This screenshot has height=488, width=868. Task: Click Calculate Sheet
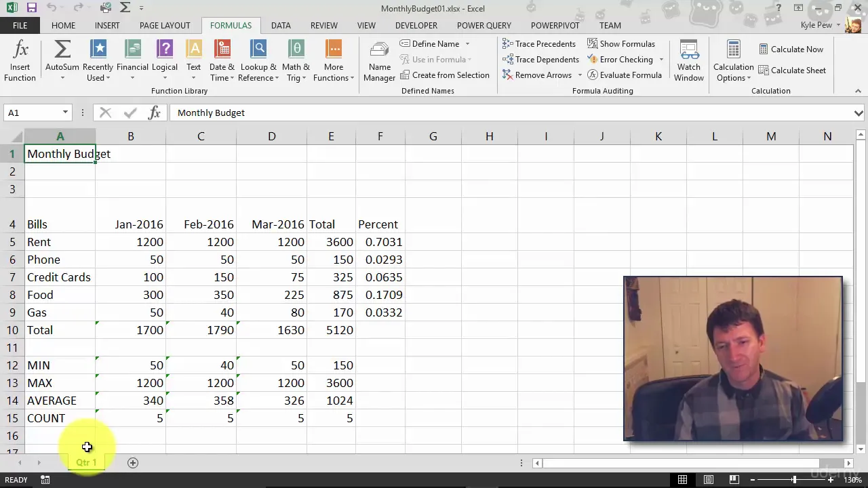pyautogui.click(x=792, y=70)
